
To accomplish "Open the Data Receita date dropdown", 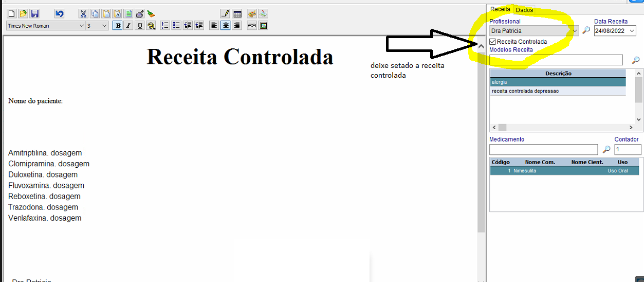I will pos(632,31).
